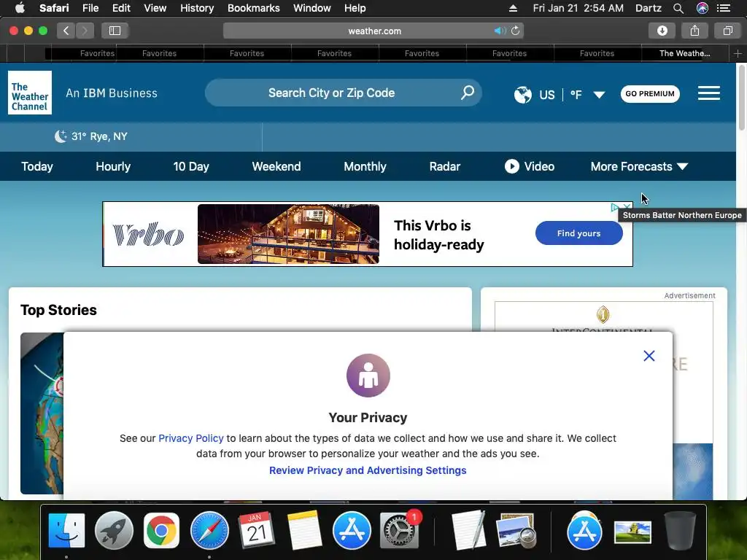Screen dimensions: 747x560
Task: Open Notes from the dock
Action: click(304, 531)
